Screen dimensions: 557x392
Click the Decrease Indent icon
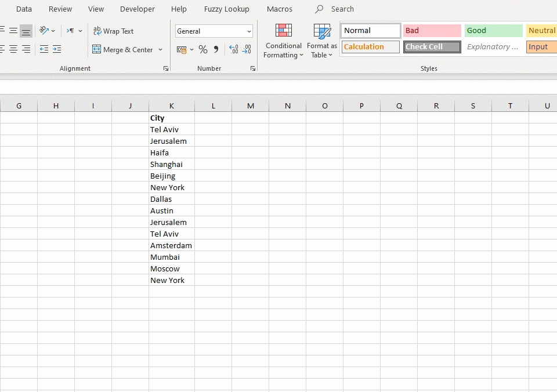(44, 50)
